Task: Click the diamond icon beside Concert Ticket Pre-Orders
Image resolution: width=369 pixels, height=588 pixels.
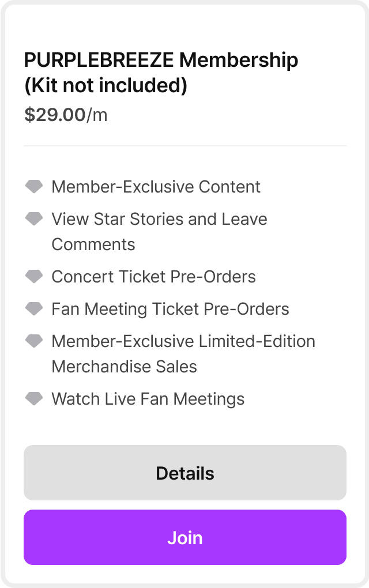Action: [34, 276]
